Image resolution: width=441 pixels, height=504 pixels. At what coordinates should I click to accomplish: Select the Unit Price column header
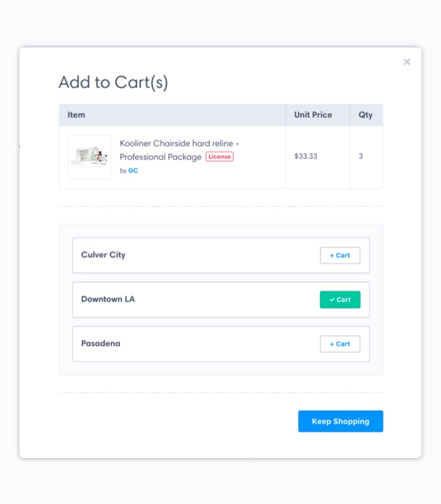[313, 115]
